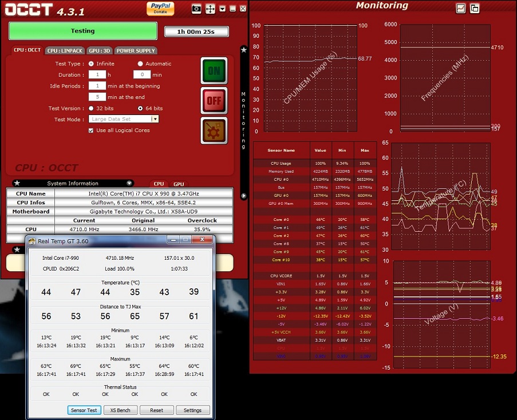Click the Reset button in Real Temp
Viewport: 517px width, 420px height.
tap(156, 410)
